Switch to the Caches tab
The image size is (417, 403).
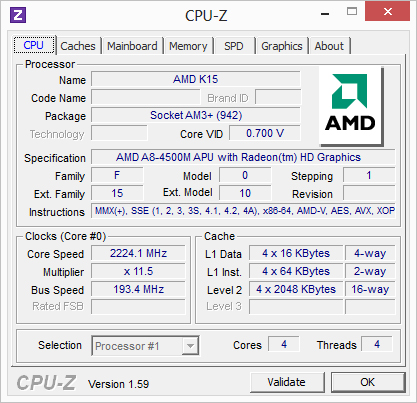click(78, 46)
